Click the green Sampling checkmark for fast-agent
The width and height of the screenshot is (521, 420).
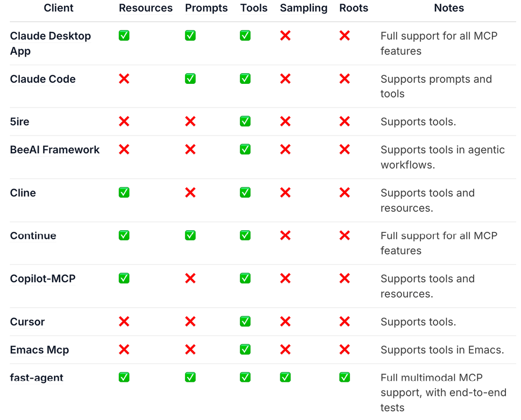tap(285, 378)
